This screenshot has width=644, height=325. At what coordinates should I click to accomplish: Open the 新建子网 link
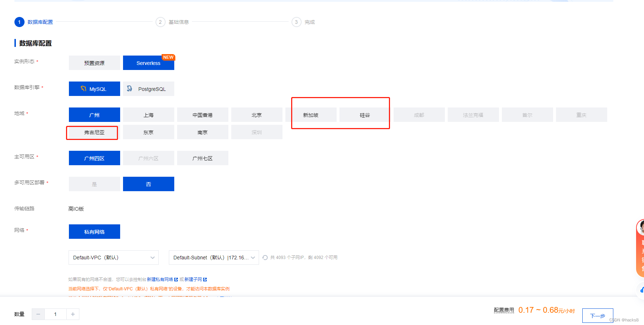(x=193, y=280)
